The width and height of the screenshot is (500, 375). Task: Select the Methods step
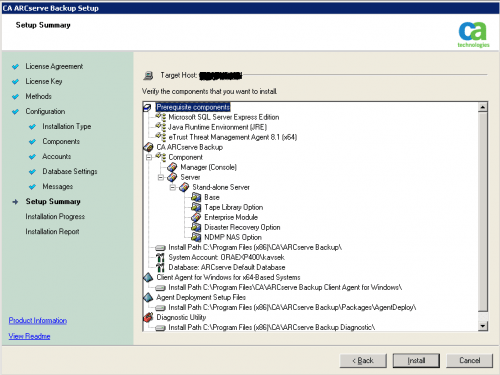coord(39,96)
